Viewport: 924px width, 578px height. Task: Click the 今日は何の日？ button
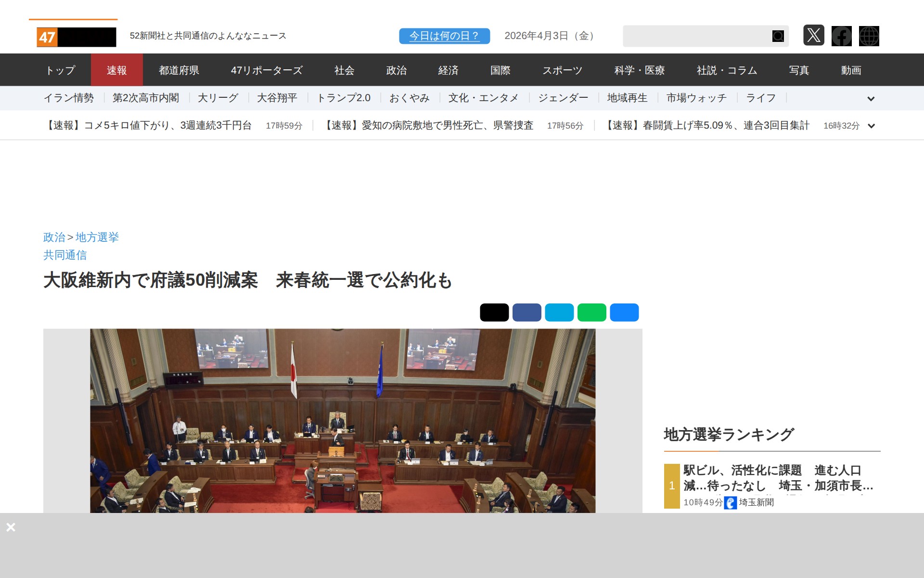(444, 36)
